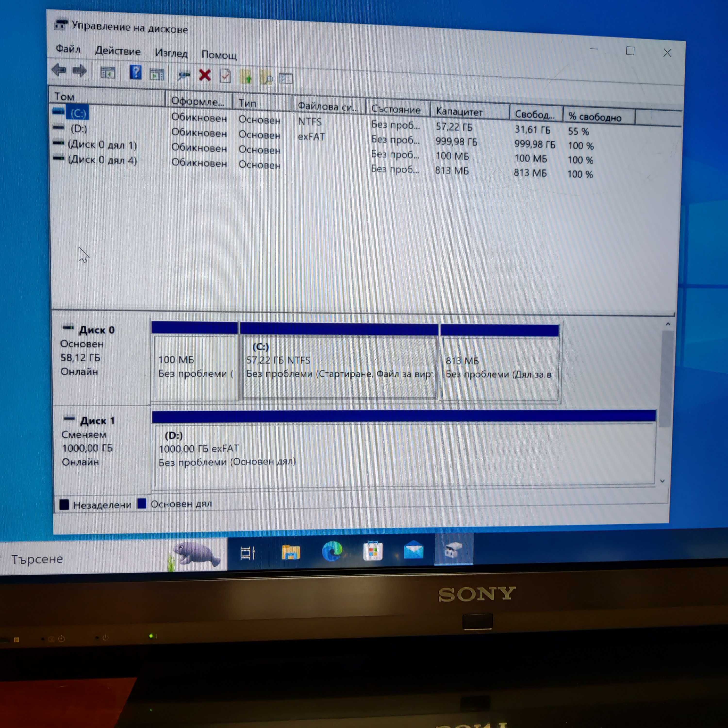This screenshot has height=728, width=728.
Task: Click the Disk Management taskbar icon
Action: pyautogui.click(x=454, y=549)
